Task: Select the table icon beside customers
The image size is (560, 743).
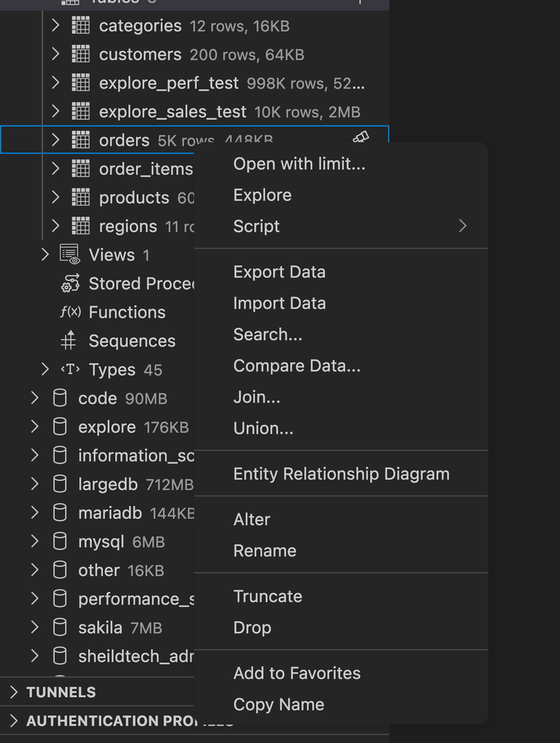Action: tap(80, 54)
